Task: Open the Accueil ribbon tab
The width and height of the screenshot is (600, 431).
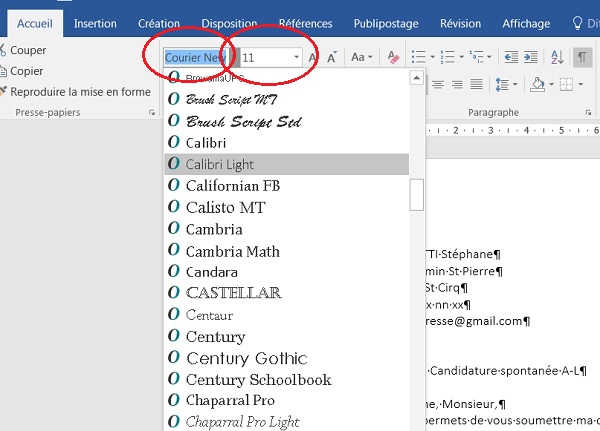Action: [x=35, y=24]
